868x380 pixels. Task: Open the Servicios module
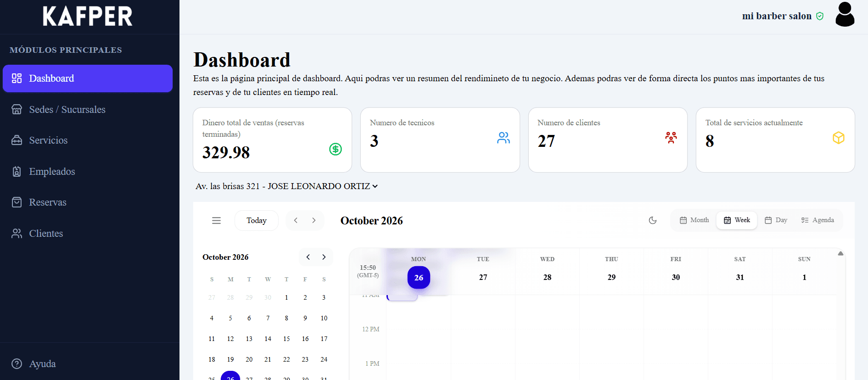[x=88, y=140]
